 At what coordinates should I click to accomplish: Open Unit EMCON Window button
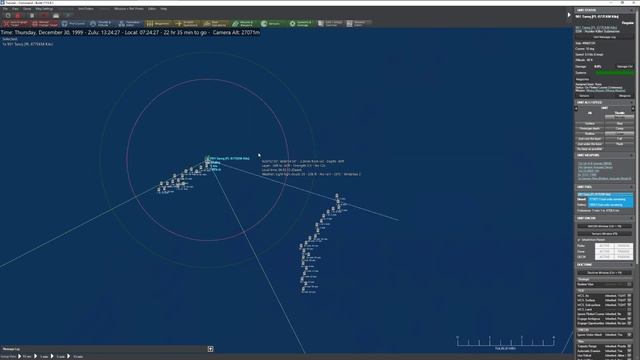pyautogui.click(x=604, y=226)
